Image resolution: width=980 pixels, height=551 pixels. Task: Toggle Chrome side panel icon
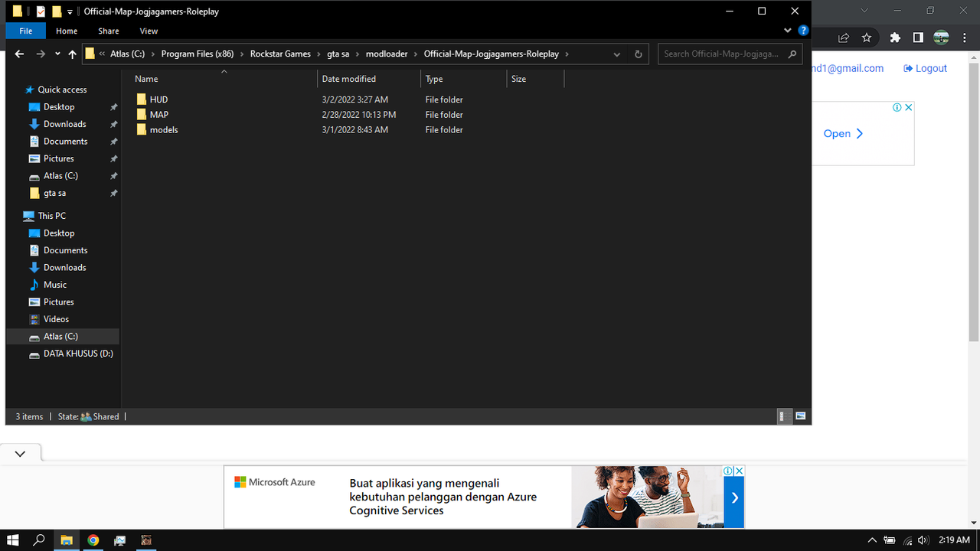pyautogui.click(x=918, y=37)
